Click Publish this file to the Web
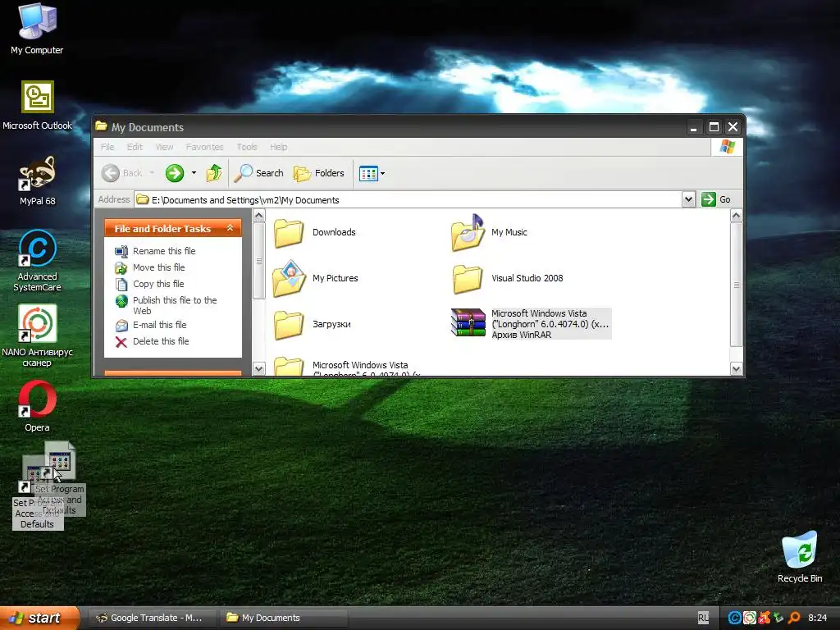 click(166, 305)
